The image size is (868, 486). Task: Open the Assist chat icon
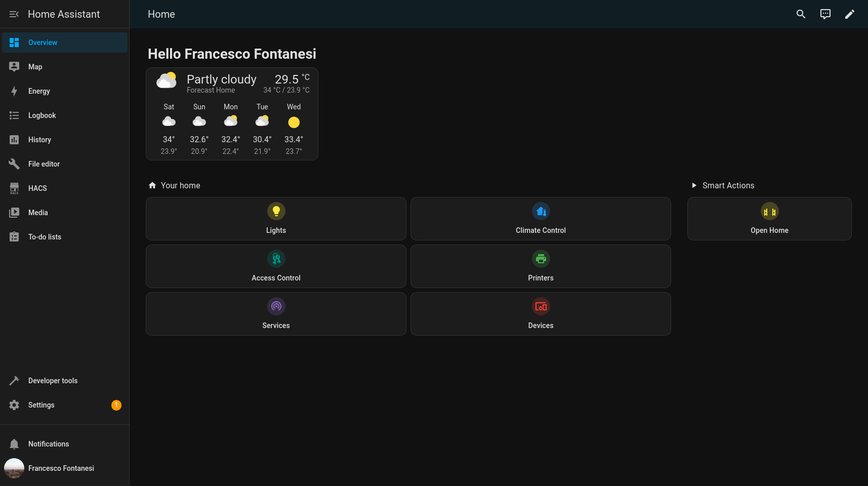pyautogui.click(x=825, y=14)
